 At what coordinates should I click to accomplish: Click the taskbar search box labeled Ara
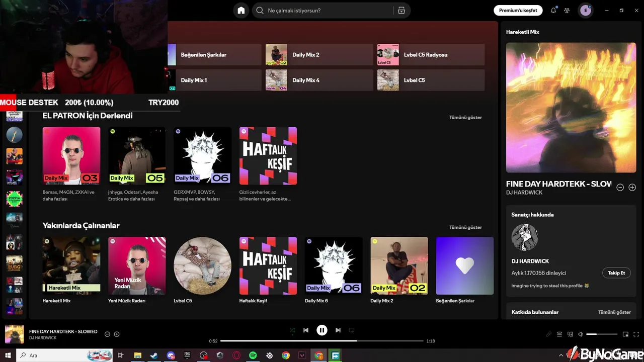(x=65, y=355)
